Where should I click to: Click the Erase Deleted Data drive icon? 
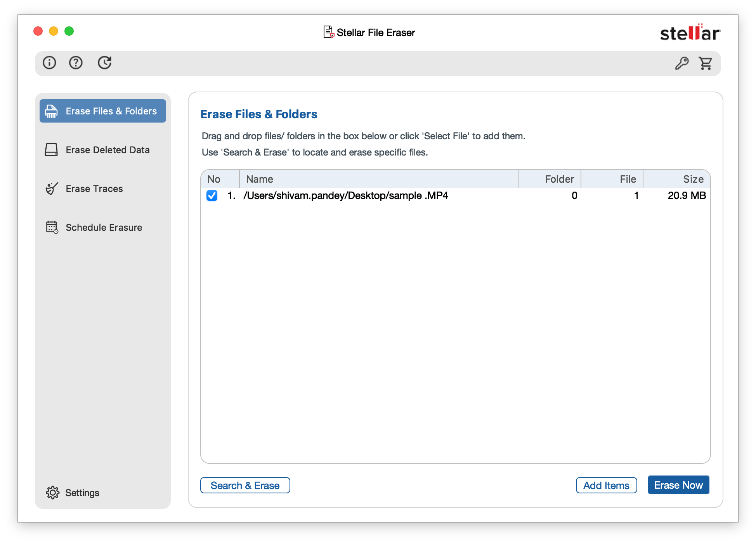tap(51, 150)
